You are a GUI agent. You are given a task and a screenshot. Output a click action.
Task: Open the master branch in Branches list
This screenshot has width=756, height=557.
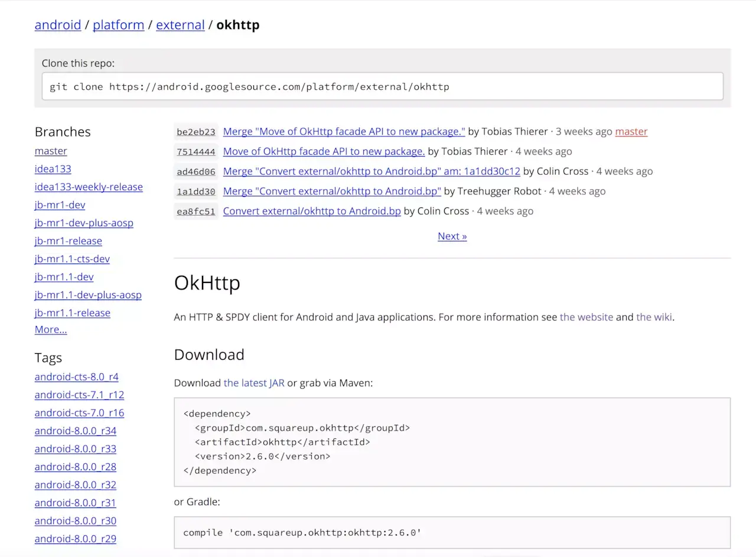(51, 151)
